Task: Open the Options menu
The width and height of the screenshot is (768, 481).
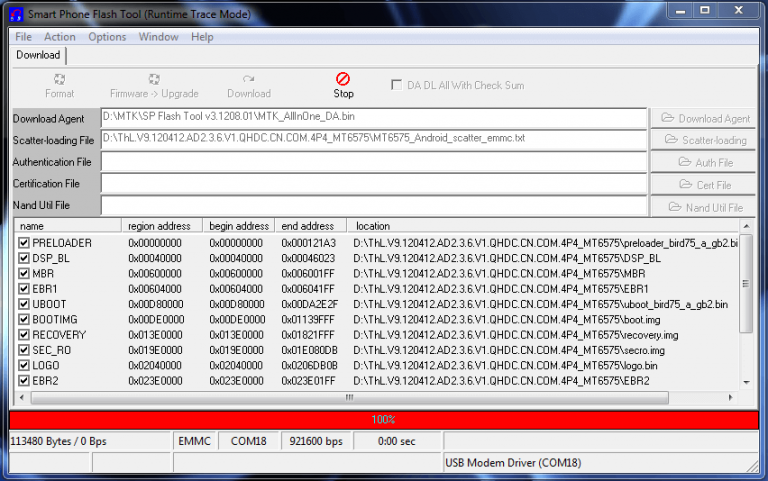Action: (x=107, y=37)
